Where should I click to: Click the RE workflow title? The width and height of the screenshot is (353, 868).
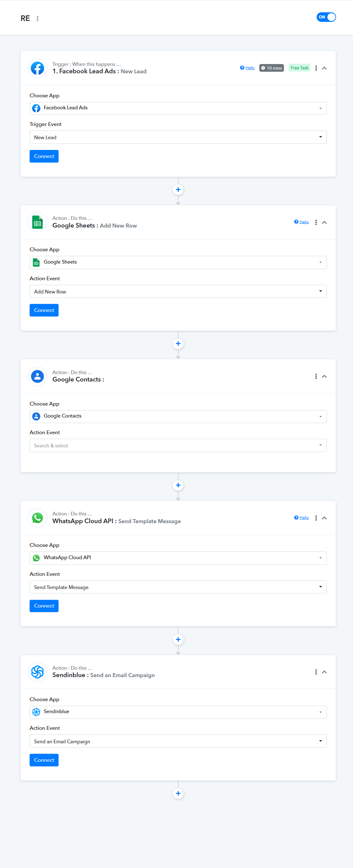tap(25, 18)
